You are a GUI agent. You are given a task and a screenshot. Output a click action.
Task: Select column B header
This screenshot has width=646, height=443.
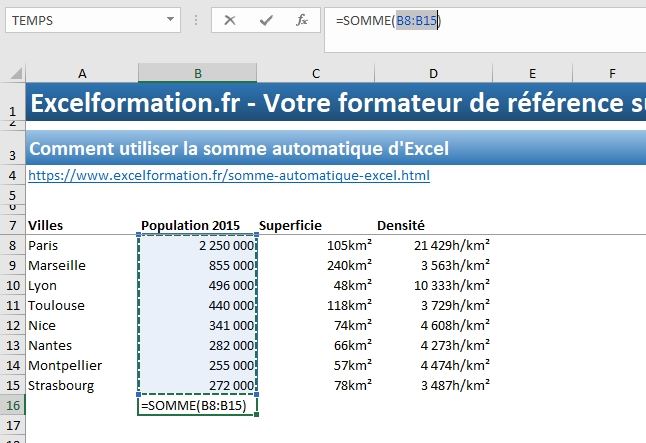pyautogui.click(x=197, y=73)
